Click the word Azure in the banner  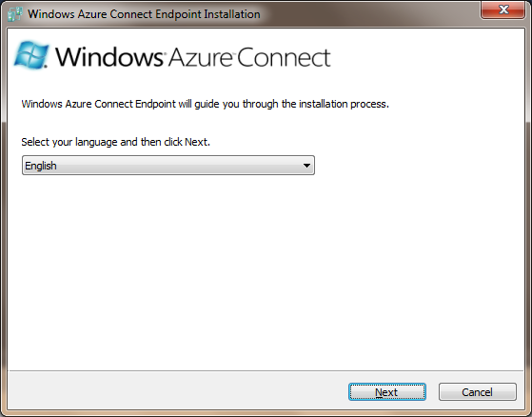200,58
